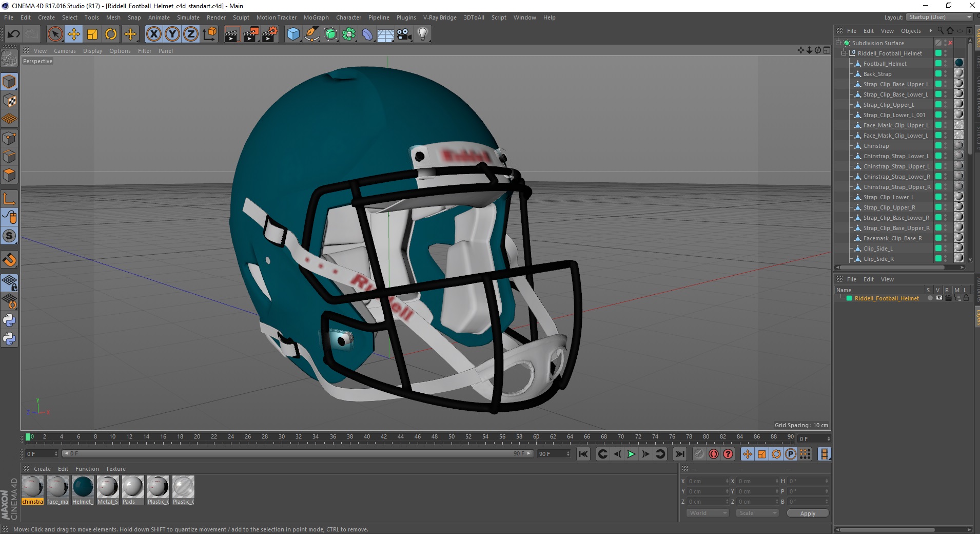The image size is (980, 534).
Task: Toggle Chinstrap visibility dots
Action: [946, 145]
